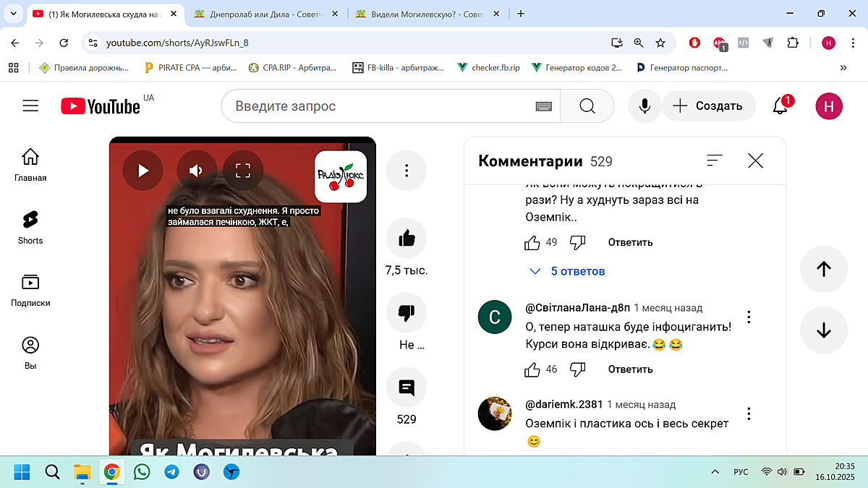Click the comments icon showing 529
868x488 pixels.
407,388
